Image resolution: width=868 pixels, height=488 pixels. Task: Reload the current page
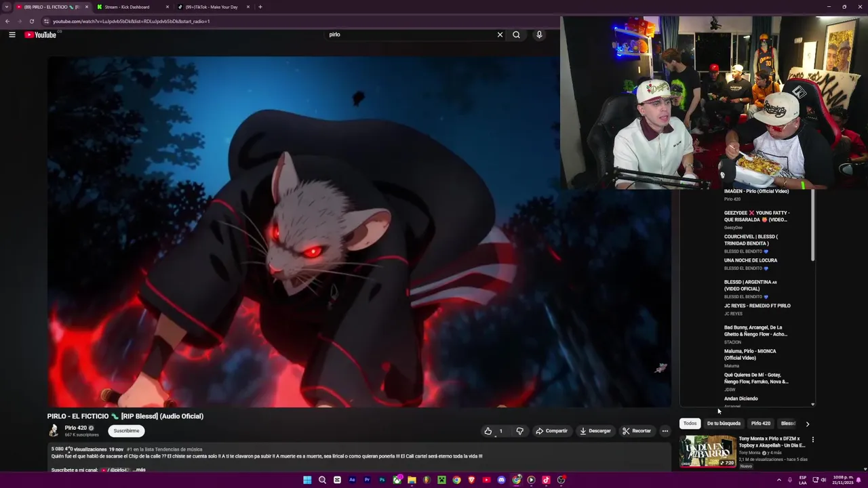(31, 21)
